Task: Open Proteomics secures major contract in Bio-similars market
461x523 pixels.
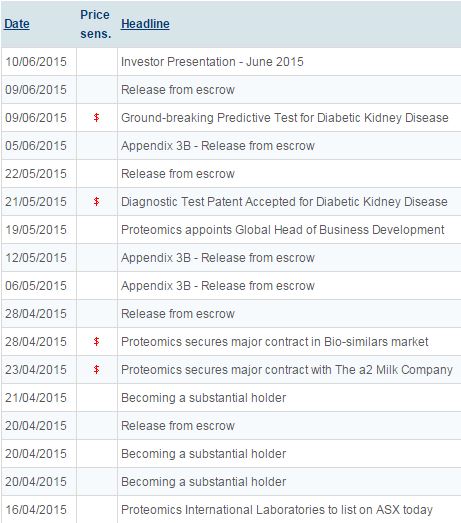Action: 275,342
